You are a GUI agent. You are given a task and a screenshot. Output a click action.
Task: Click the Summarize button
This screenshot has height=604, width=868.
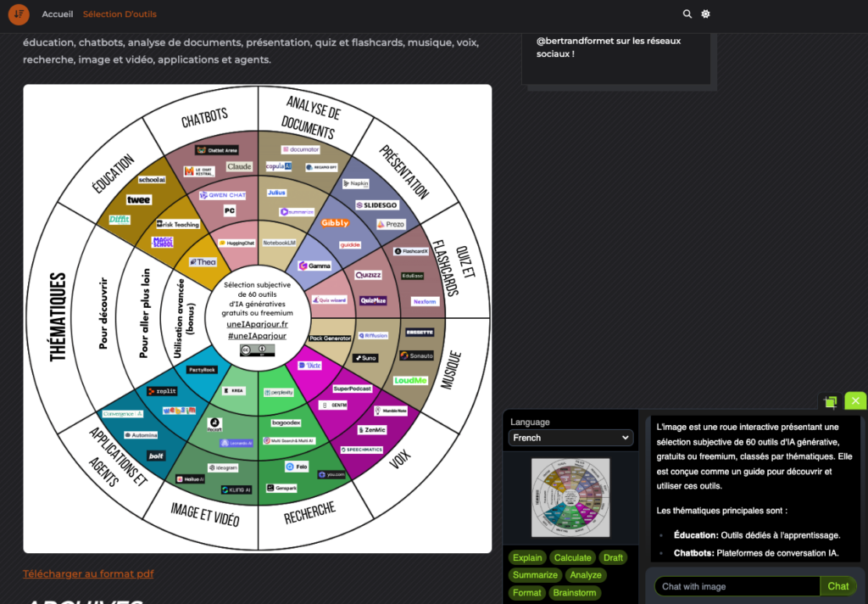pyautogui.click(x=535, y=575)
